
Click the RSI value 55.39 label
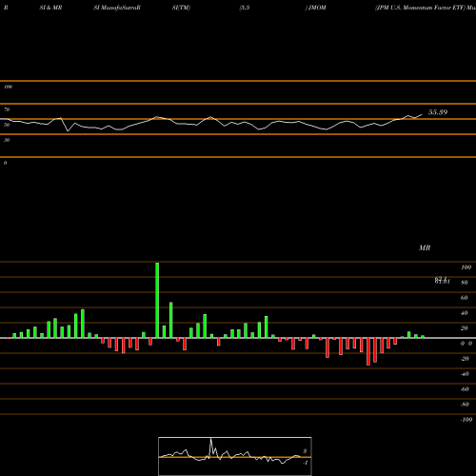tap(438, 112)
